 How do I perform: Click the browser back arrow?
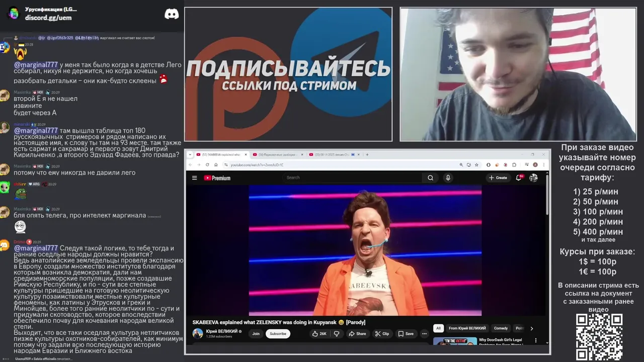(191, 164)
